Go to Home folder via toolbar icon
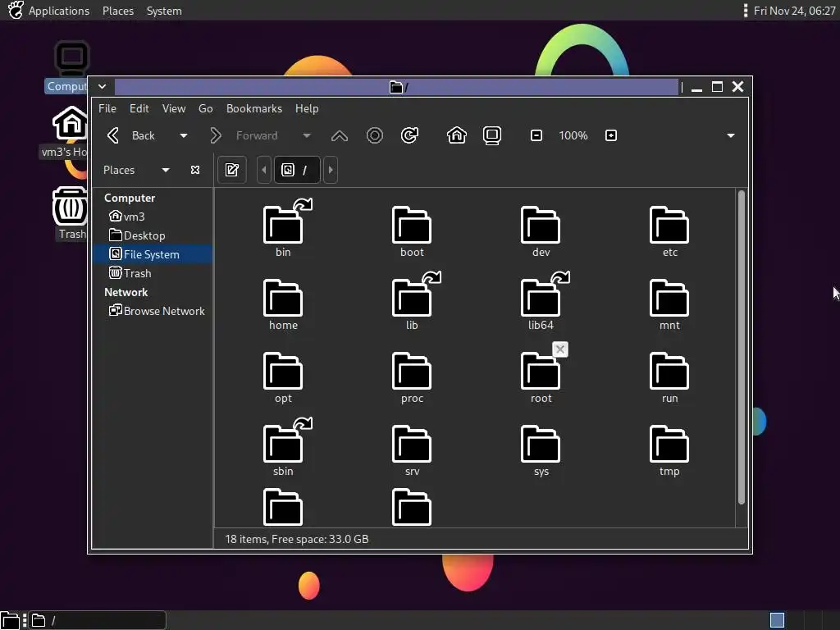Image resolution: width=840 pixels, height=630 pixels. point(457,135)
